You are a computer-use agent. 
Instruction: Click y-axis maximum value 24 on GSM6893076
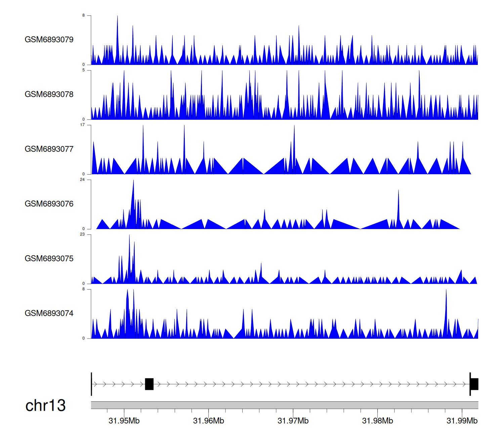coord(82,180)
